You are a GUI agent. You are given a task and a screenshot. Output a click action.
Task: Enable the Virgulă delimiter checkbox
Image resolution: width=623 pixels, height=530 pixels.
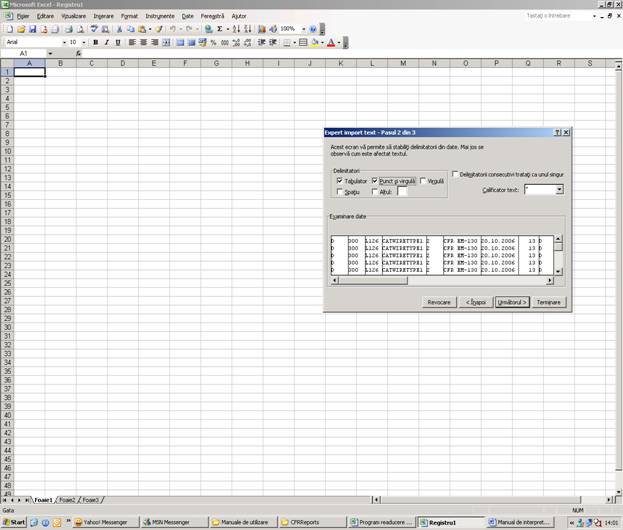(x=424, y=181)
